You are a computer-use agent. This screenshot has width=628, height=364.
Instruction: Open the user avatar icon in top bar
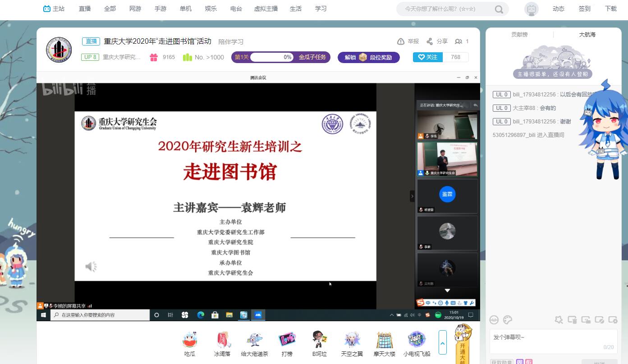[532, 9]
